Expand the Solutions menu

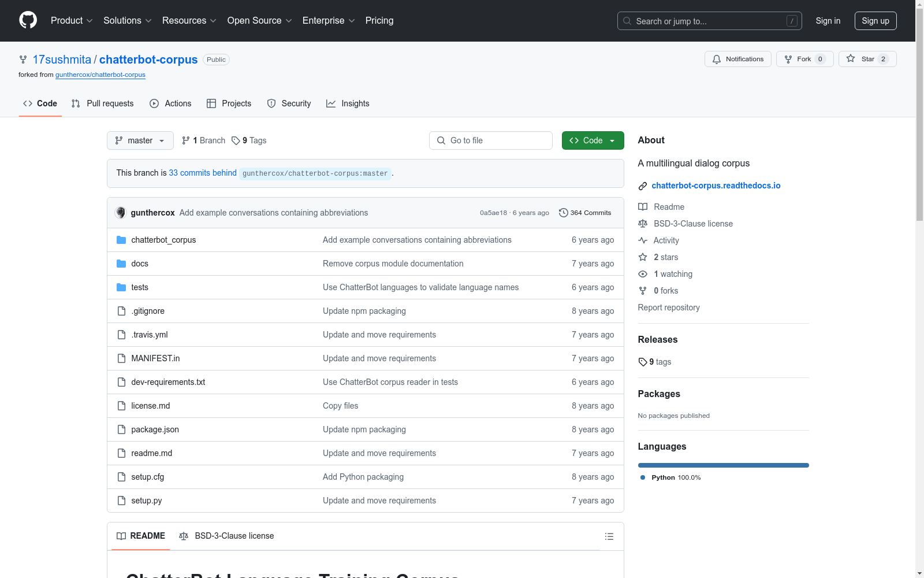[x=128, y=20]
